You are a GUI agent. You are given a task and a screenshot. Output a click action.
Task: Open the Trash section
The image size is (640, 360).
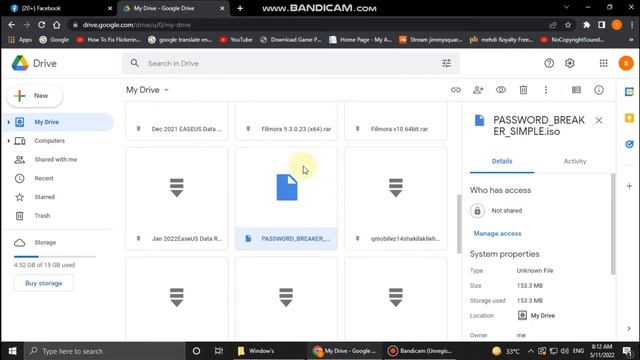(x=42, y=216)
